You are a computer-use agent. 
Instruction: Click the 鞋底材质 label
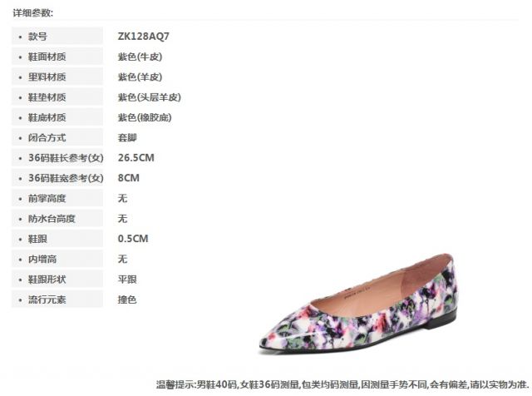[x=47, y=117]
